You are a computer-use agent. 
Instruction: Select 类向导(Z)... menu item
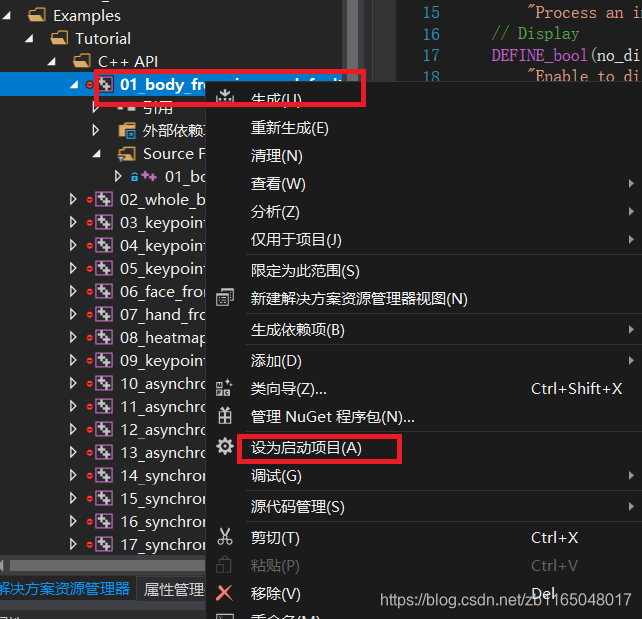[x=288, y=389]
